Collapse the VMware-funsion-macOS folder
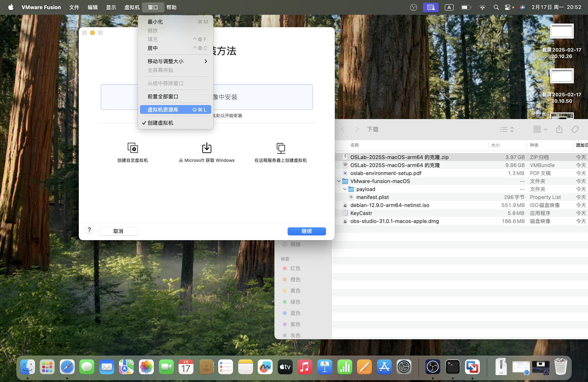 pyautogui.click(x=339, y=181)
